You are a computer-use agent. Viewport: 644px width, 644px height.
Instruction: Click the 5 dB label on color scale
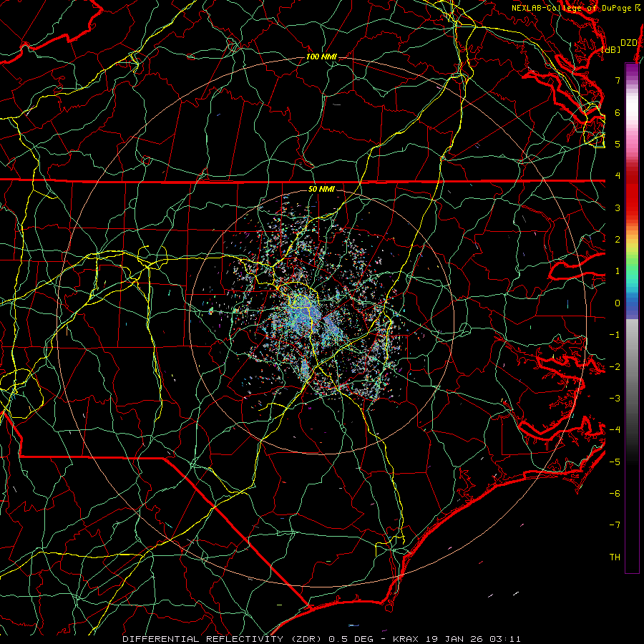pyautogui.click(x=618, y=144)
